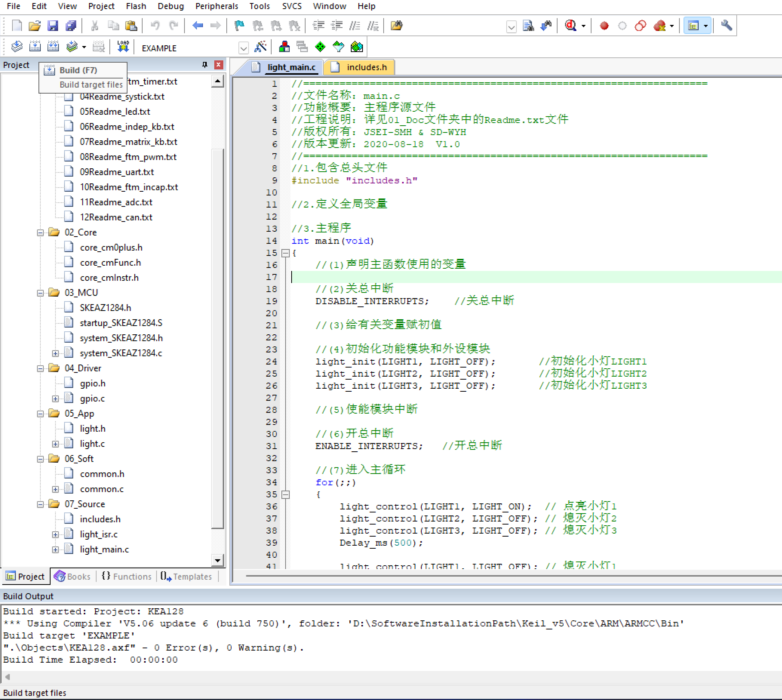Toggle the project window pin button
Image resolution: width=782 pixels, height=700 pixels.
[x=204, y=65]
